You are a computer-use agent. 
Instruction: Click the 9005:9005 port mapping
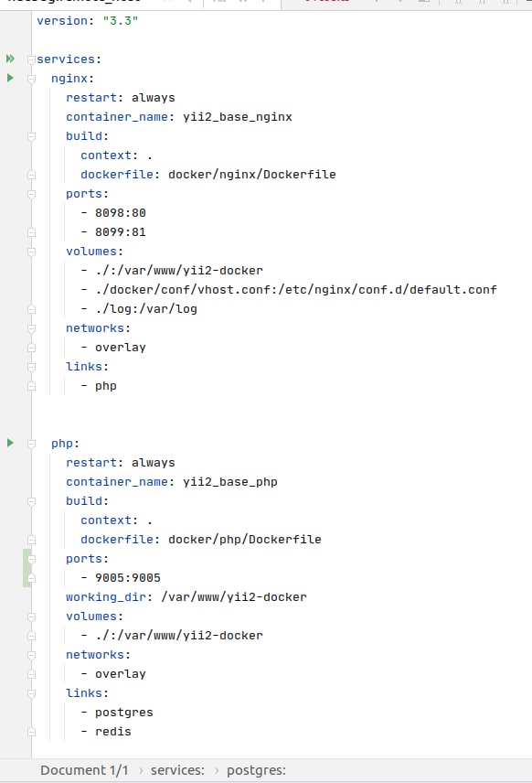coord(128,578)
